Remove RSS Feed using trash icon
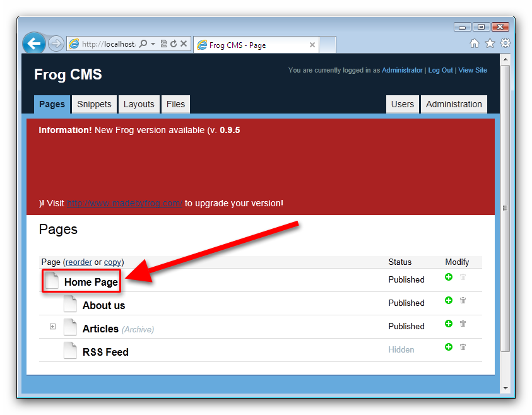This screenshot has width=532, height=415. click(x=463, y=347)
